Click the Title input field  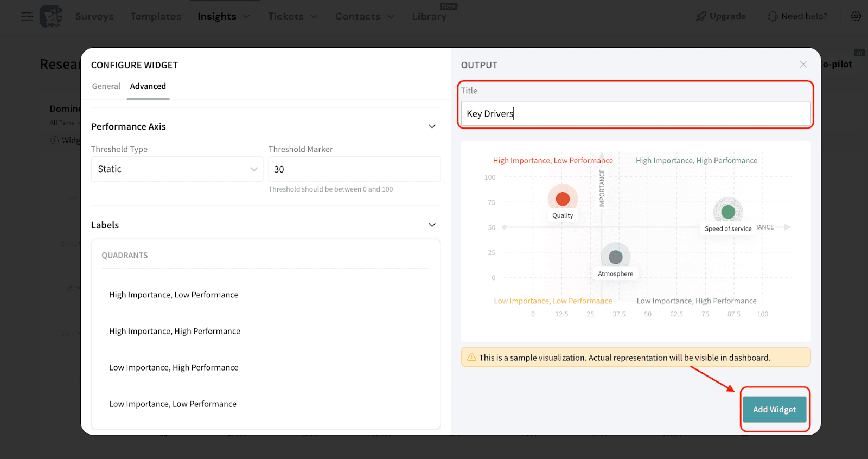click(635, 114)
